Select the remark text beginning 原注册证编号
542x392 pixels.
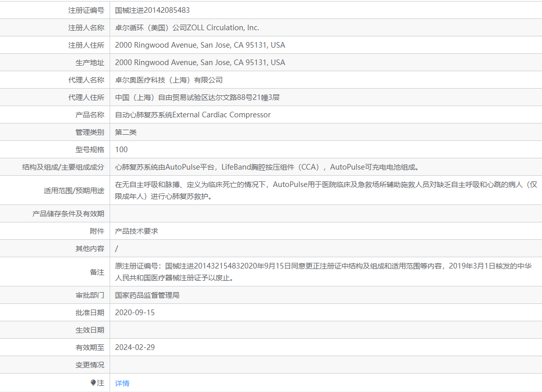coord(323,272)
